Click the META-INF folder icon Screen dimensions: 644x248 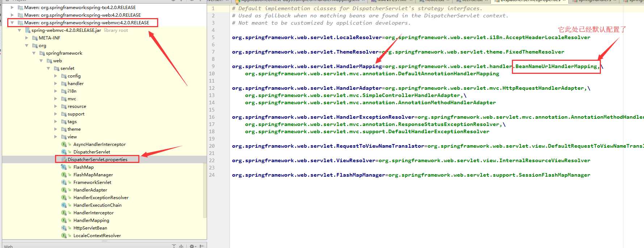[x=35, y=38]
